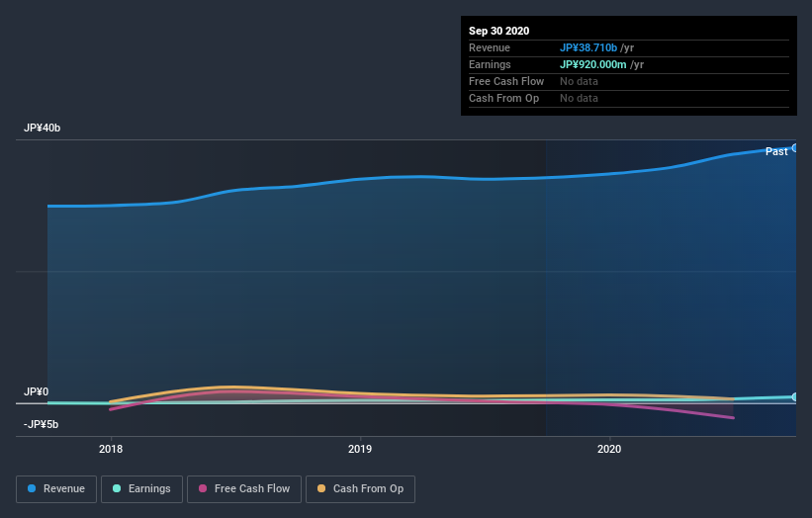The height and width of the screenshot is (518, 812).
Task: Click the Earnings row label in tooltip
Action: 490,64
